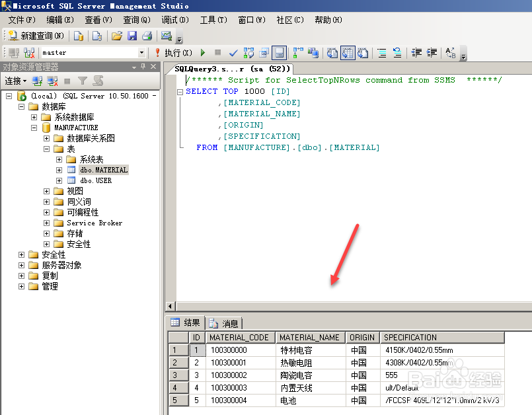The height and width of the screenshot is (415, 532).
Task: Click cell 热敏电阻 in MATERIAL_NAME column
Action: (311, 363)
